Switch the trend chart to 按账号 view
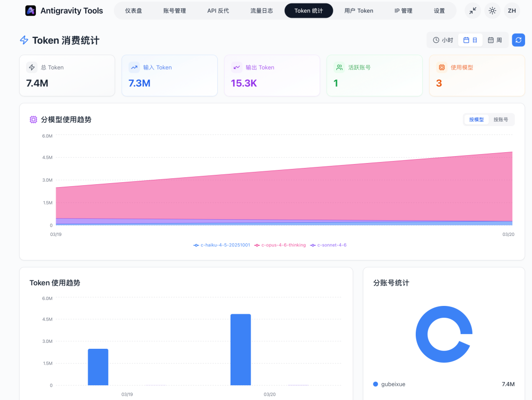Screen dimensions: 532x400 click(x=501, y=119)
